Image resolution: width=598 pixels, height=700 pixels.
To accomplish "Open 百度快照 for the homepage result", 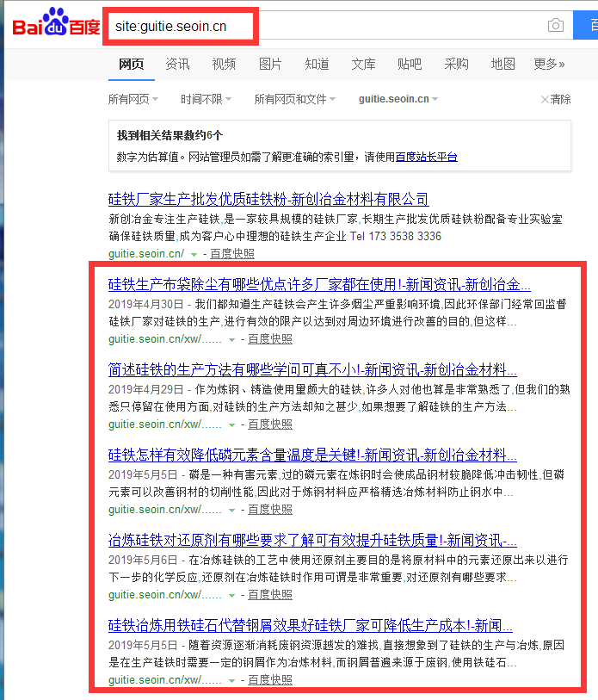I will click(x=232, y=254).
